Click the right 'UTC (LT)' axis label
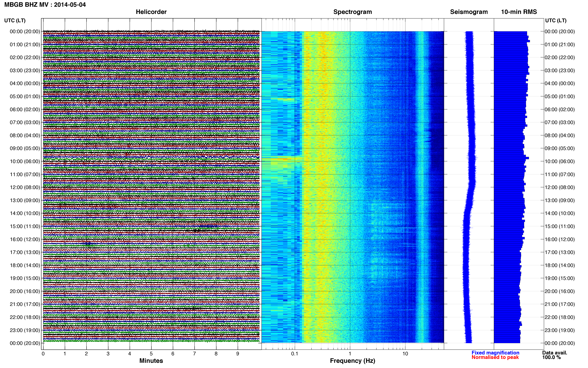This screenshot has width=588, height=368. click(x=556, y=20)
